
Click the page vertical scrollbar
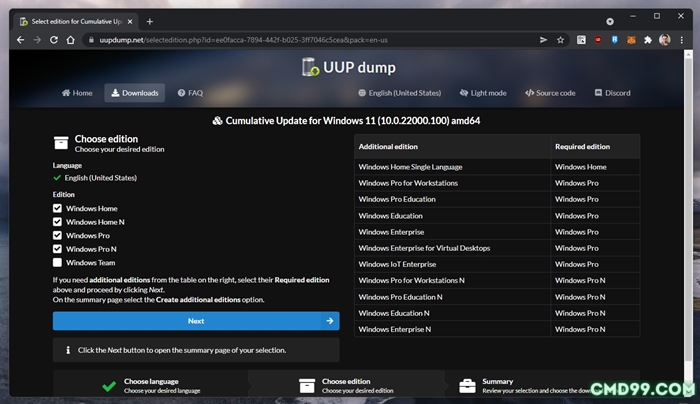click(688, 210)
